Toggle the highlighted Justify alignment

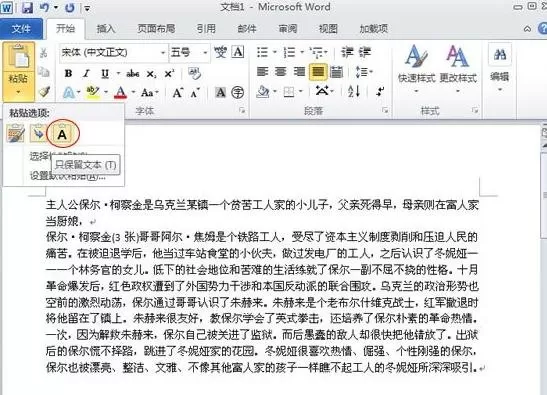[318, 72]
